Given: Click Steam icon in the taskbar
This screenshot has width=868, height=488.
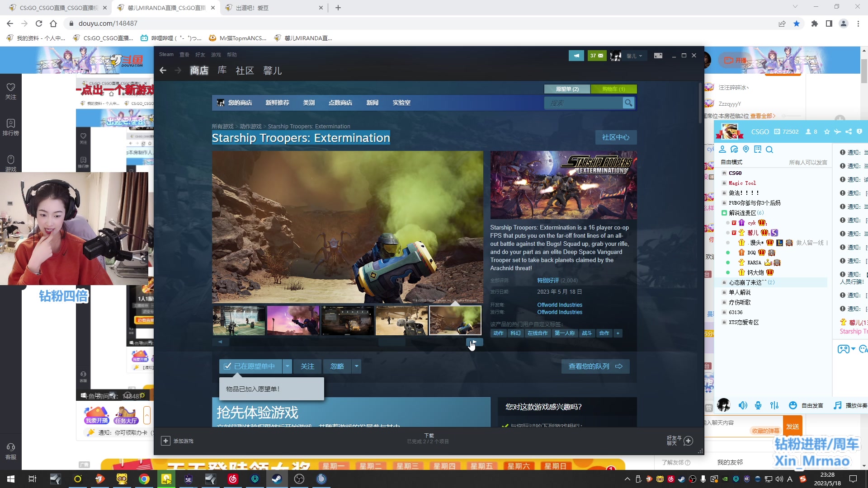Looking at the screenshot, I should point(277,479).
